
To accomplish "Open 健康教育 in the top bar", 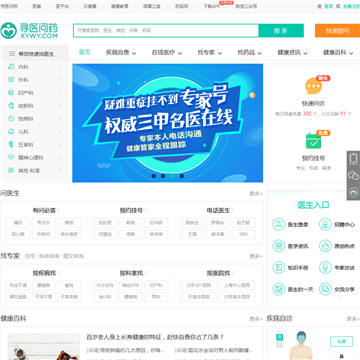I will [x=120, y=6].
